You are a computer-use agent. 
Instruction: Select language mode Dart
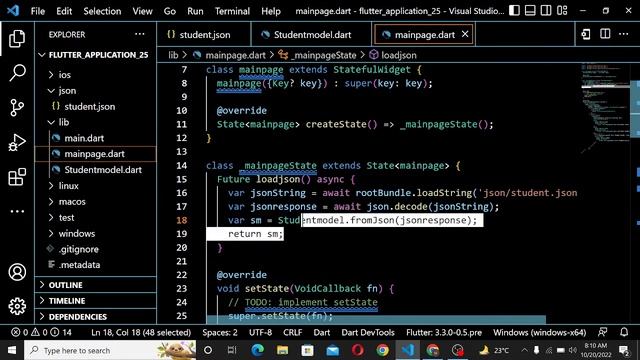tap(322, 332)
